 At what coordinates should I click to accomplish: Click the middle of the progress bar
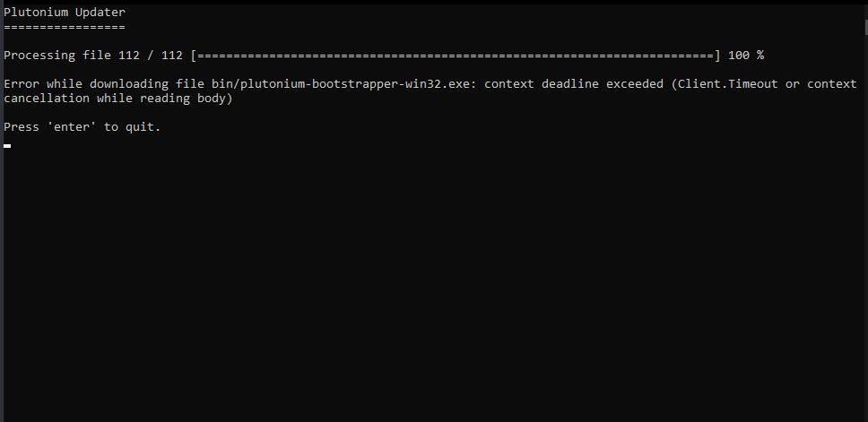(x=456, y=56)
